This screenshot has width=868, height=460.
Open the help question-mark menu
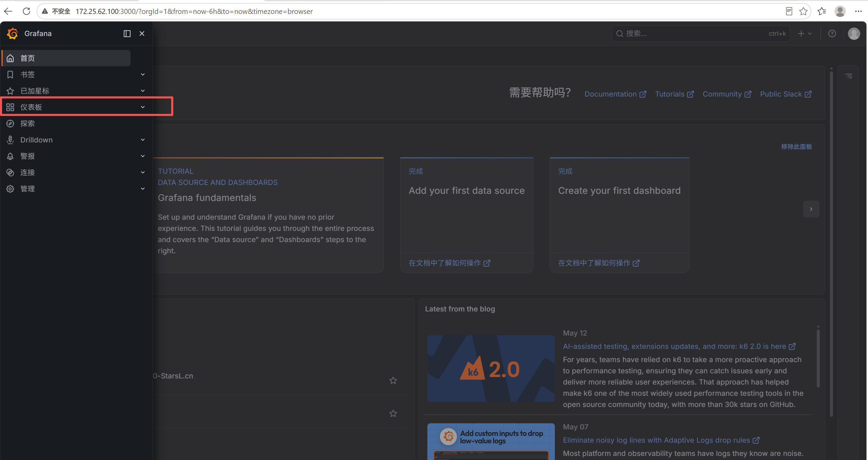(832, 34)
